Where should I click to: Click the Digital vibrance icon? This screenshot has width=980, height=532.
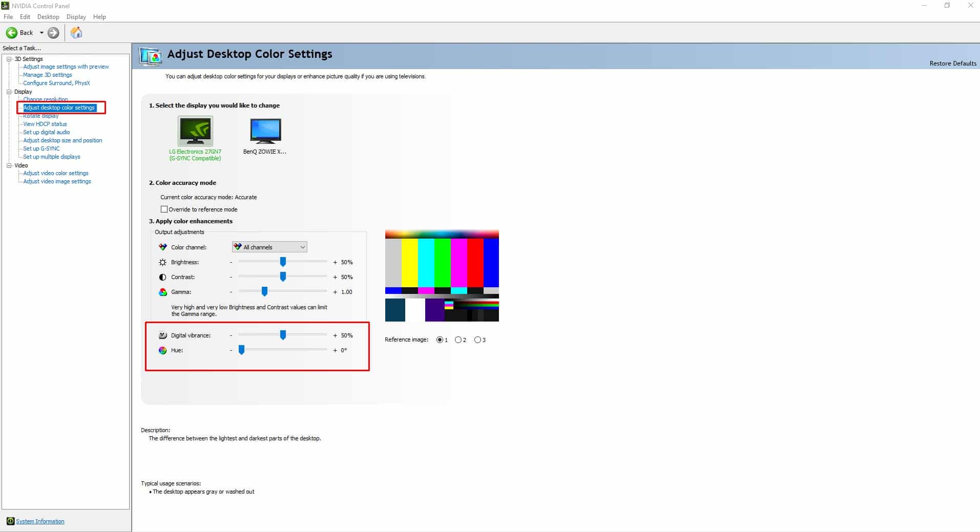point(162,335)
